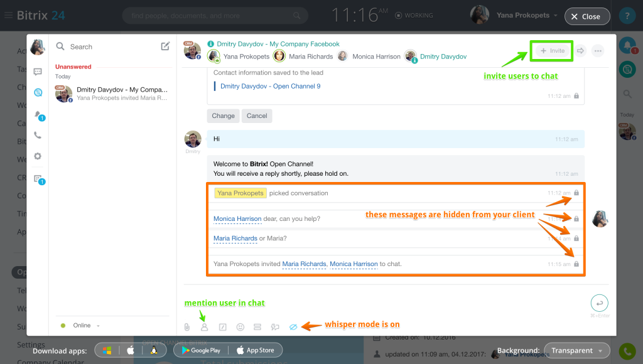Click the Change button
643x364 pixels.
[223, 116]
